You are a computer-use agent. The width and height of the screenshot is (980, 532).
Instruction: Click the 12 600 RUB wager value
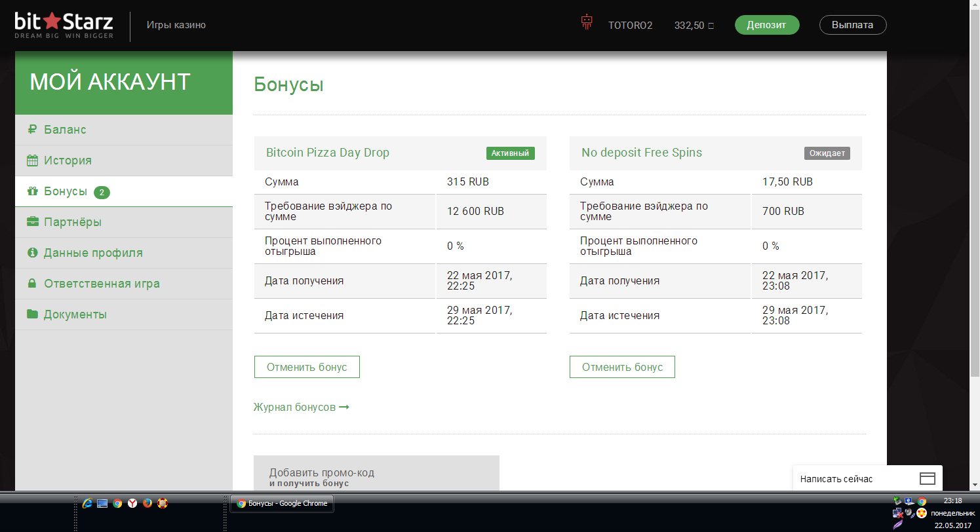pos(475,212)
